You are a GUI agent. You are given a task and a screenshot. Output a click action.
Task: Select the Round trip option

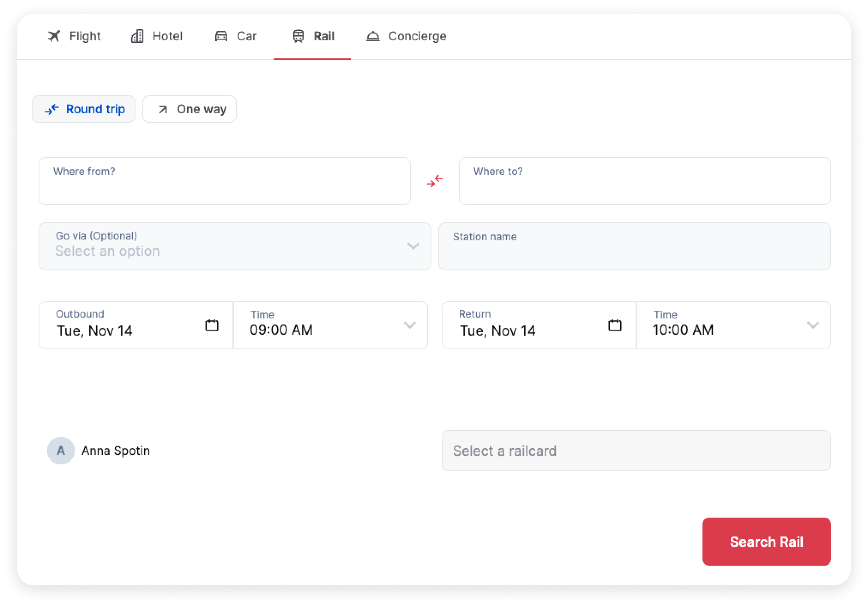click(84, 109)
